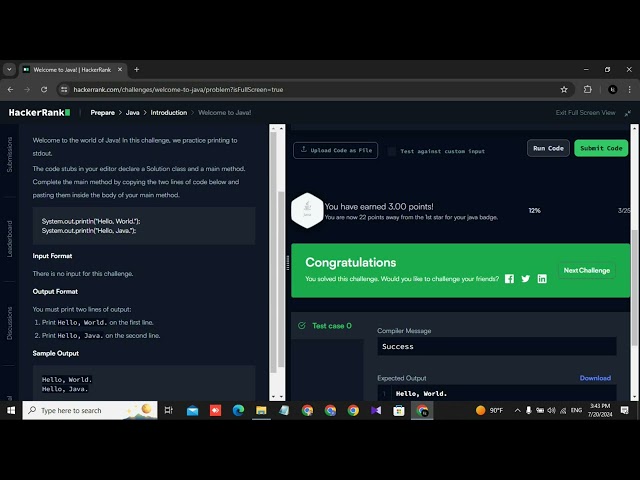Image resolution: width=640 pixels, height=480 pixels.
Task: Click the problem panel scrollbar down arrow
Action: [281, 396]
